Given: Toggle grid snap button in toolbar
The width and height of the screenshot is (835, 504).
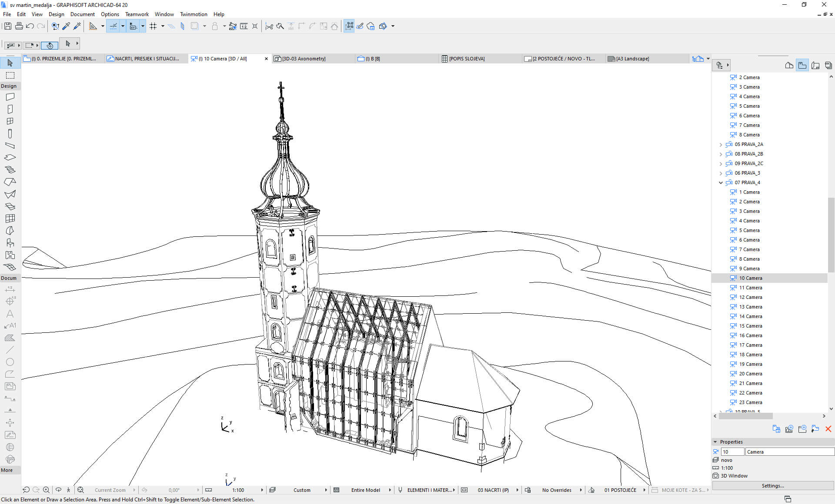Looking at the screenshot, I should [153, 26].
